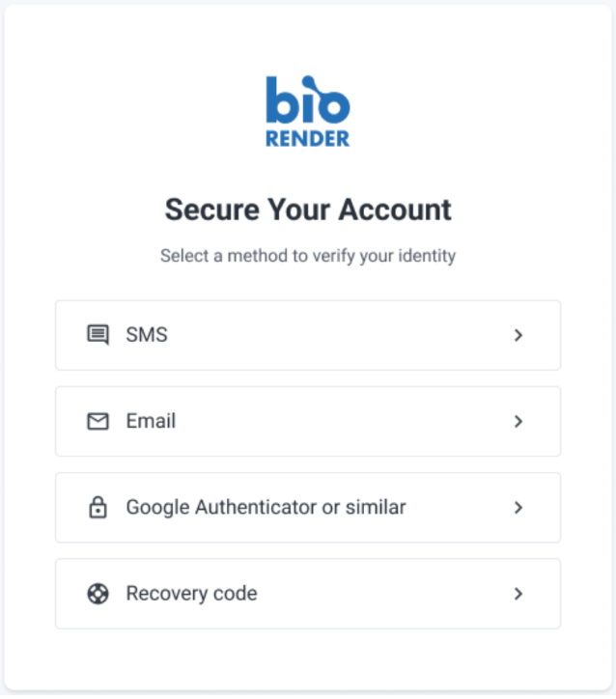Click the Email envelope icon
This screenshot has width=616, height=699.
(x=98, y=421)
